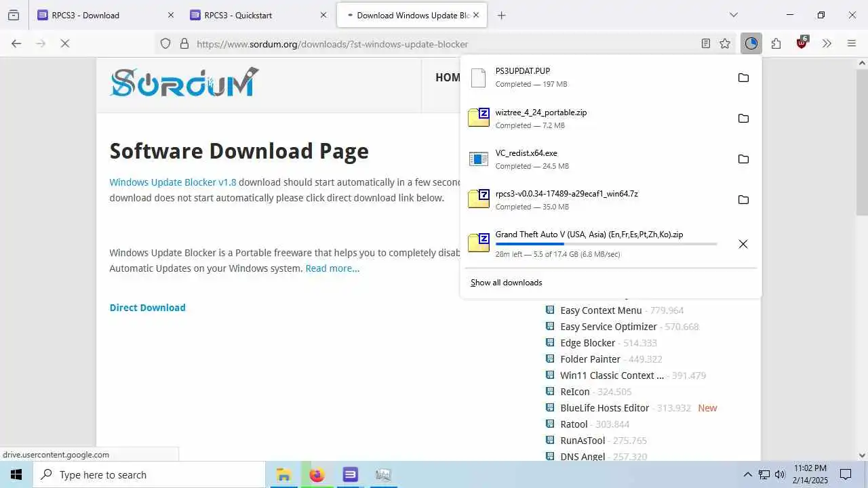
Task: Open network status tray icon
Action: [x=764, y=474]
